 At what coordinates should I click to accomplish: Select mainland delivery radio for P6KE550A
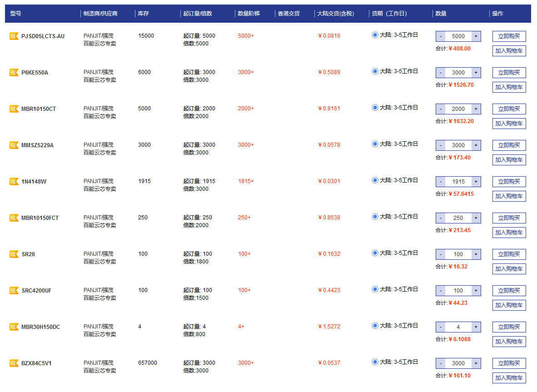(x=375, y=71)
